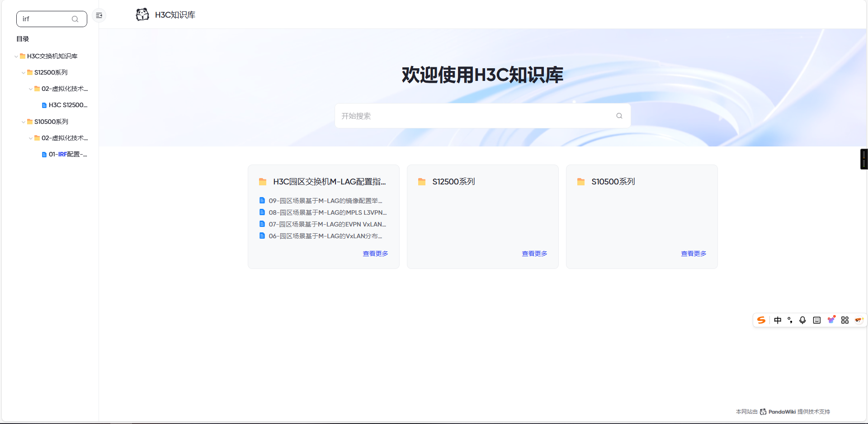Open 07-园区场景基于M-LAG的EVPN VxLAN article
Viewport: 868px width, 424px height.
[x=327, y=224]
